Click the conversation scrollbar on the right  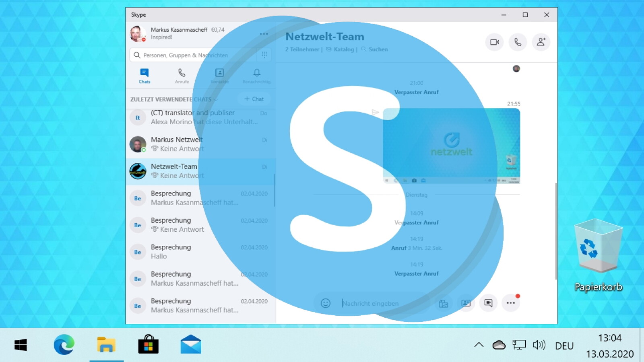click(x=556, y=231)
